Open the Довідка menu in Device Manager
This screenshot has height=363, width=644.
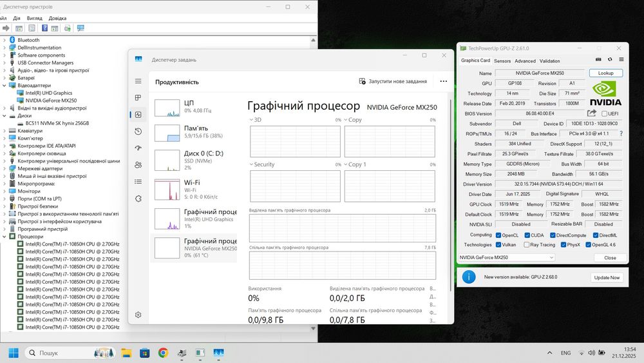tap(57, 18)
